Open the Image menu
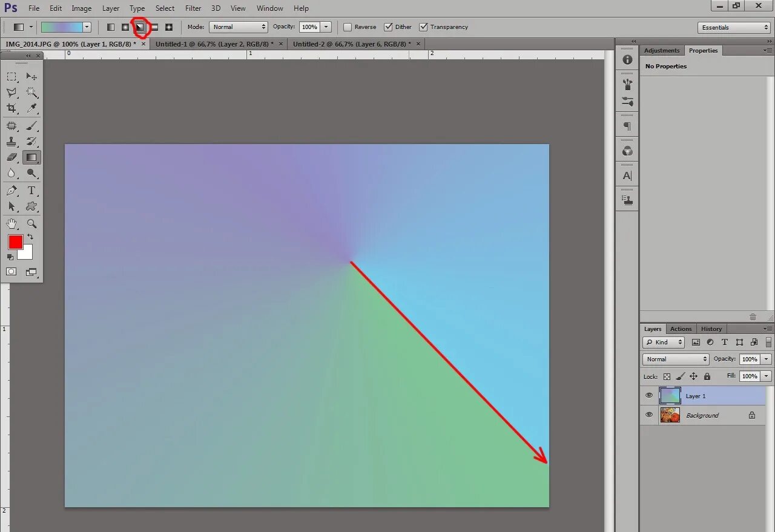775x532 pixels. click(x=82, y=8)
